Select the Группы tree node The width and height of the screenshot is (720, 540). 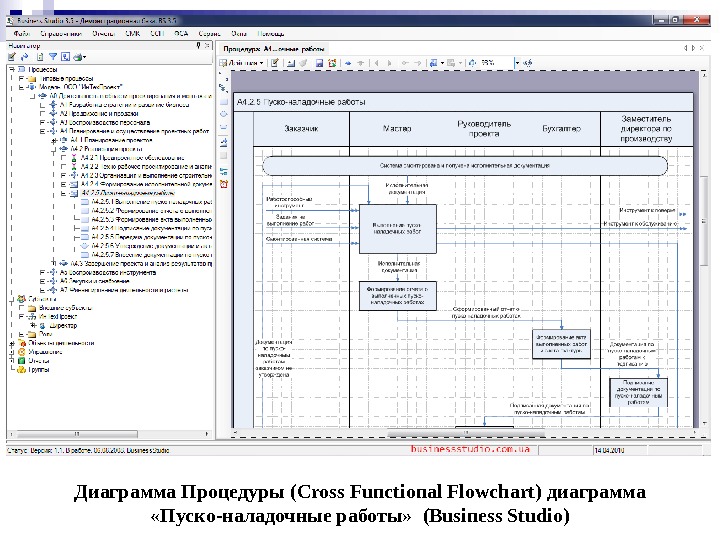pos(39,370)
